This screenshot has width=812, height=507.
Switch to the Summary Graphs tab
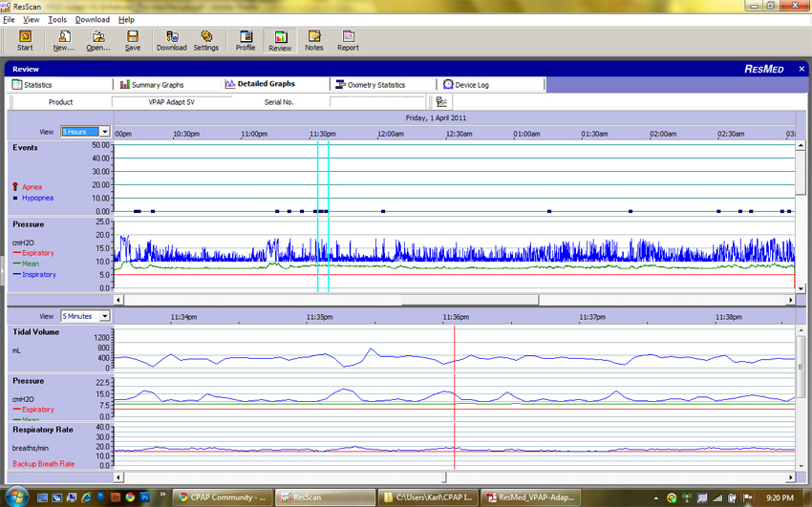pos(153,85)
